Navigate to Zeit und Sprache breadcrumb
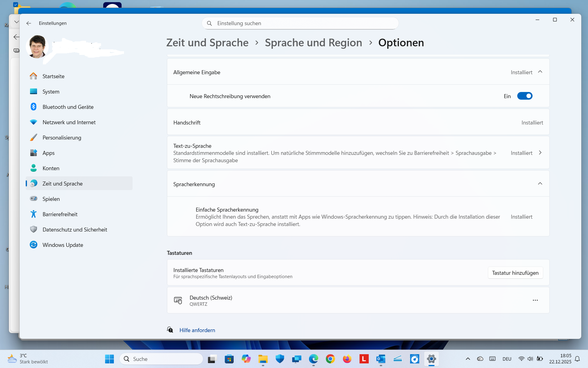 tap(207, 43)
